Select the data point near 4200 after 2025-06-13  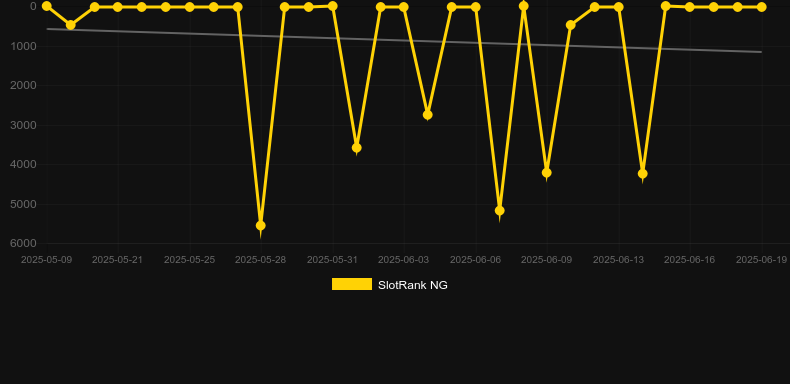643,174
